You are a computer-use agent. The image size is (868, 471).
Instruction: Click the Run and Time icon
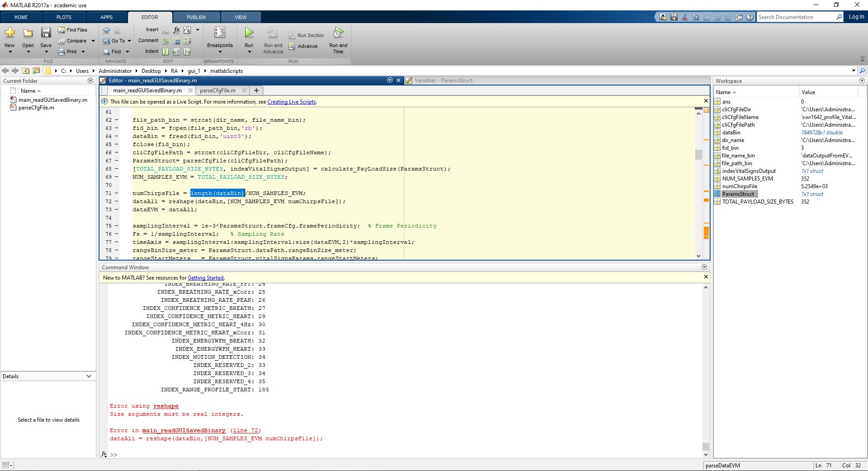coord(338,33)
